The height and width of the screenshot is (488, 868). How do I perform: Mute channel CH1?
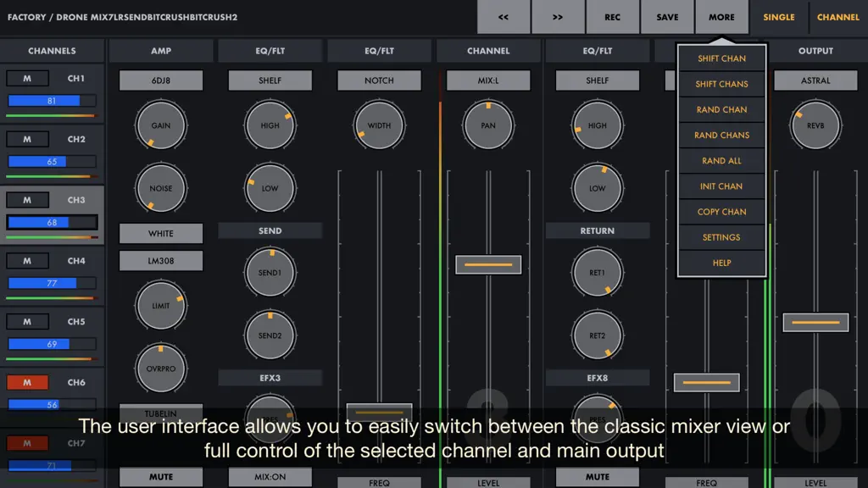pos(27,79)
